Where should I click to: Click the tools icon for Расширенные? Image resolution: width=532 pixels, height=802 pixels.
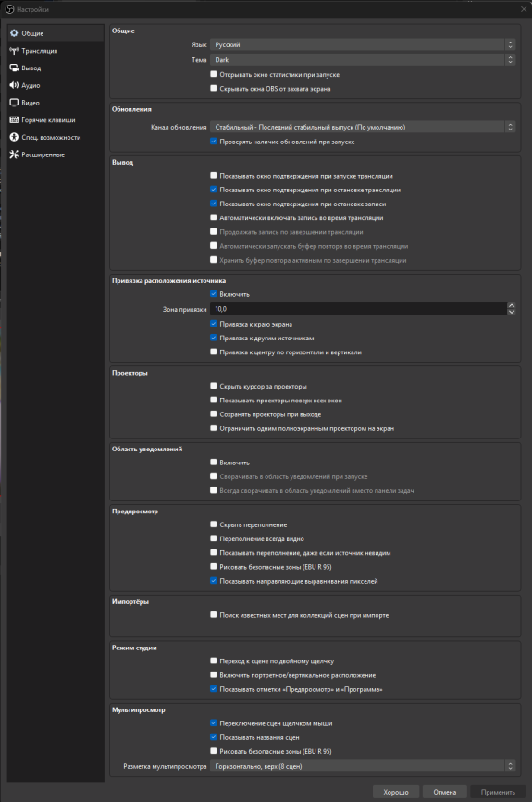tap(14, 154)
